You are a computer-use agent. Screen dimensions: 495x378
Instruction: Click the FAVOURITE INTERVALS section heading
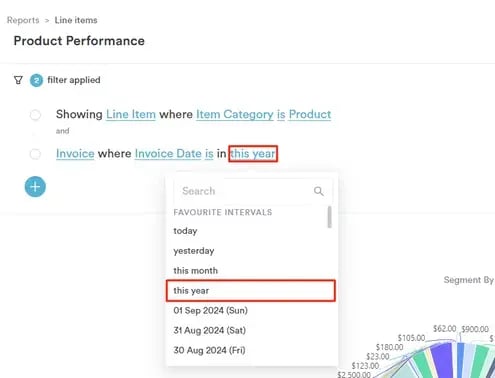pos(223,212)
